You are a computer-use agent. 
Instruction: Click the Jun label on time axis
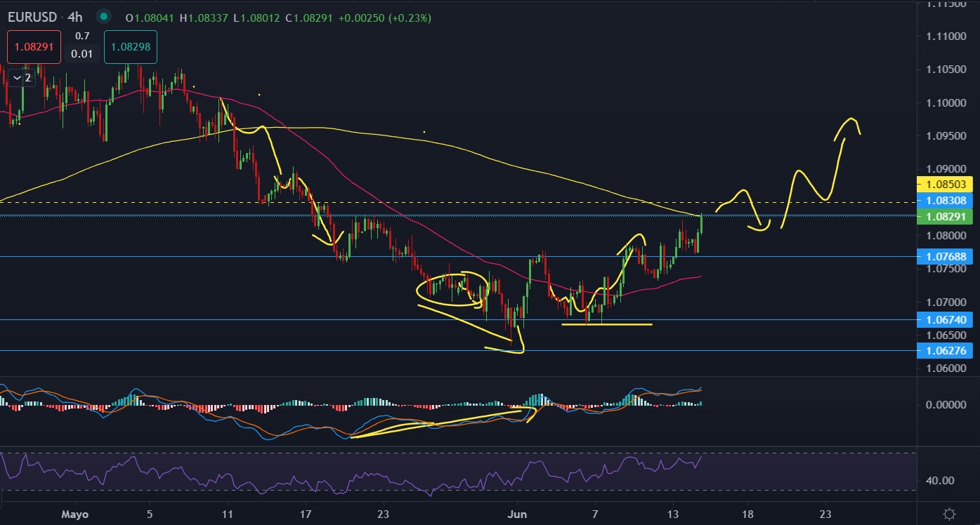tap(517, 514)
